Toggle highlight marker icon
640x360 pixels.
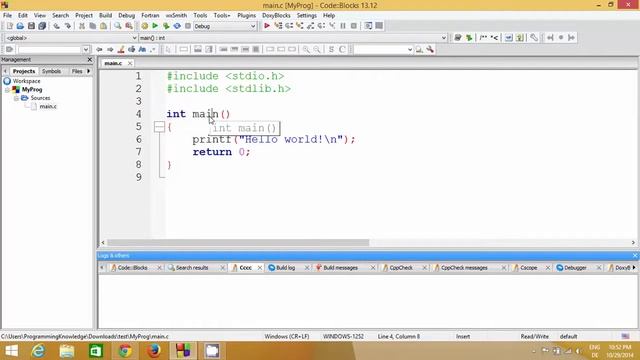(x=121, y=49)
